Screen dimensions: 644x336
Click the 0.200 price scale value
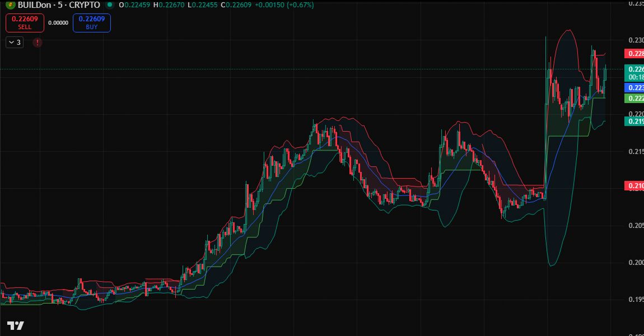[x=636, y=263]
